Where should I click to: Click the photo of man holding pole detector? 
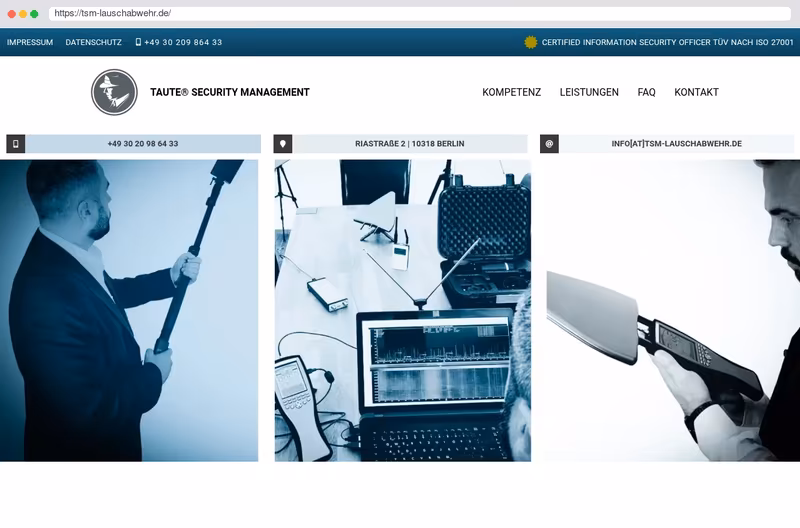click(x=129, y=311)
